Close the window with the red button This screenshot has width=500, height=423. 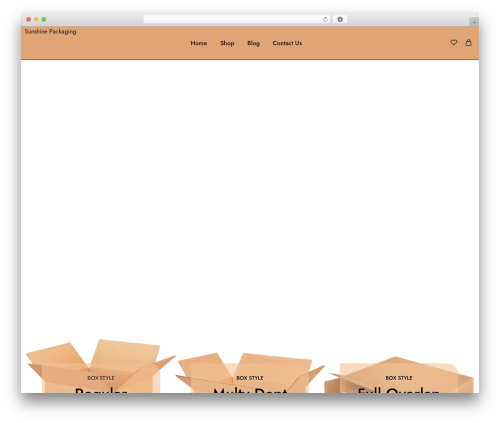coord(29,19)
